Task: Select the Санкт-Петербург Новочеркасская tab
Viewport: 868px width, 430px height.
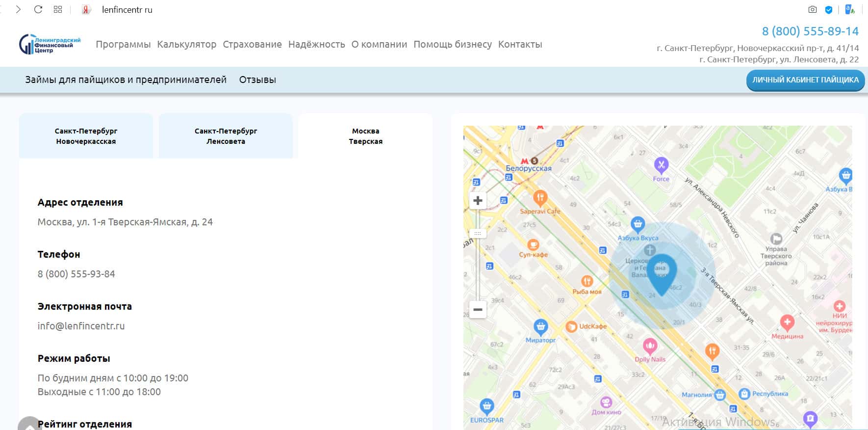Action: 86,136
